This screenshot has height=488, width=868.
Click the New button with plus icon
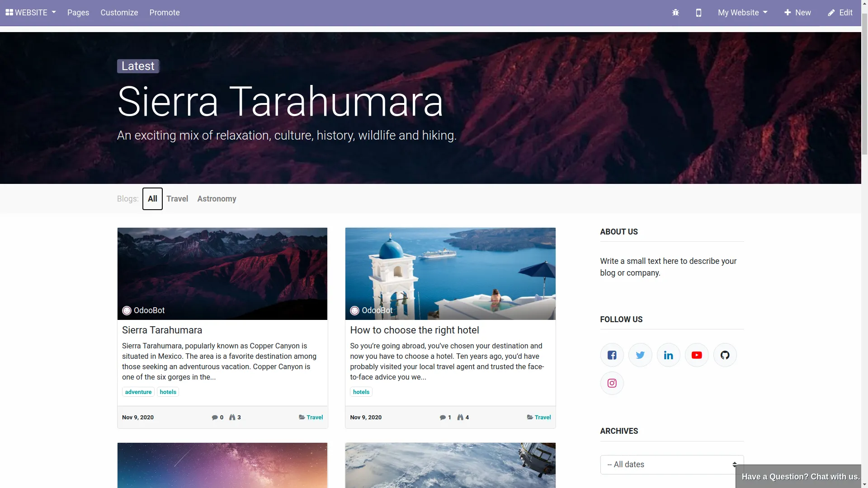[x=797, y=13]
